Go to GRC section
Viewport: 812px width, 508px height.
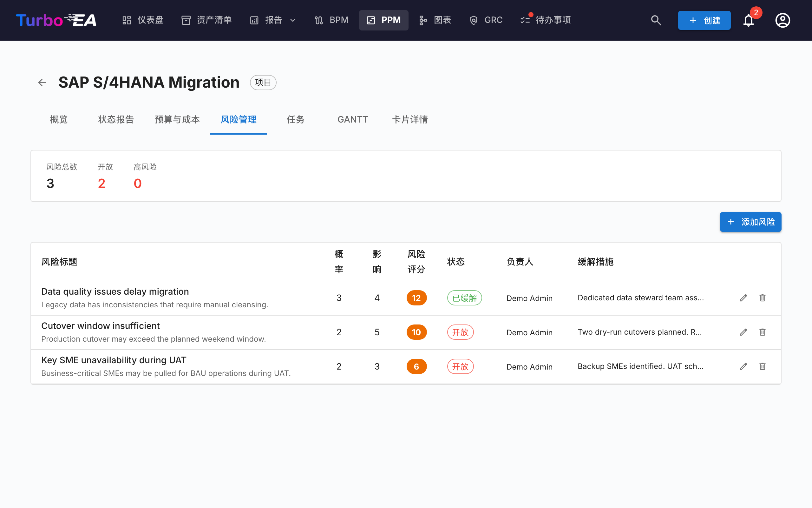tap(486, 20)
